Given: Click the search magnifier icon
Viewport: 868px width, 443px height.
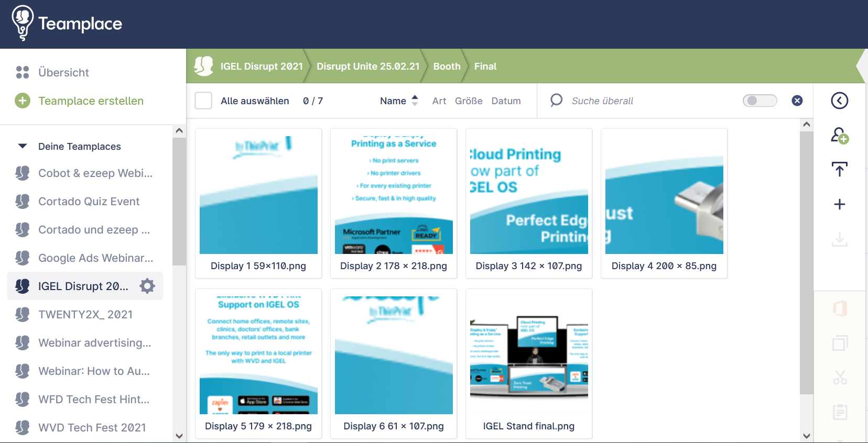Looking at the screenshot, I should [x=556, y=100].
